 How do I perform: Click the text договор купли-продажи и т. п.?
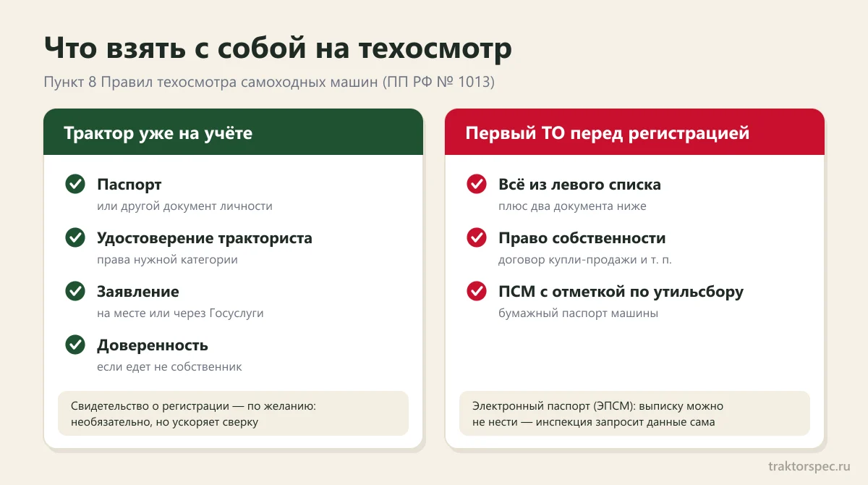tap(585, 260)
